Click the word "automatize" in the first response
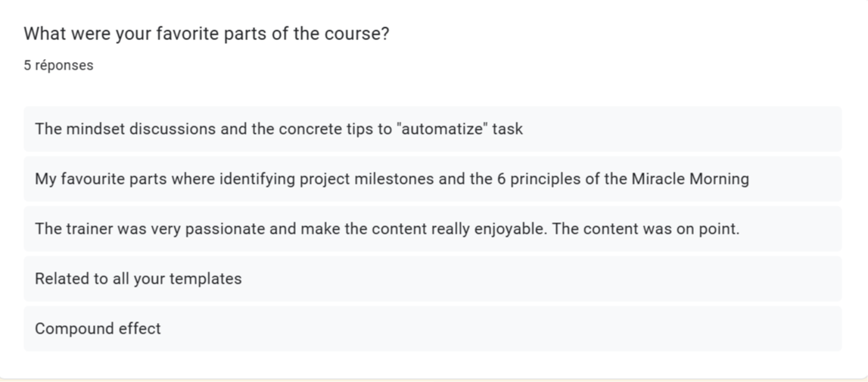This screenshot has width=868, height=382. [443, 129]
